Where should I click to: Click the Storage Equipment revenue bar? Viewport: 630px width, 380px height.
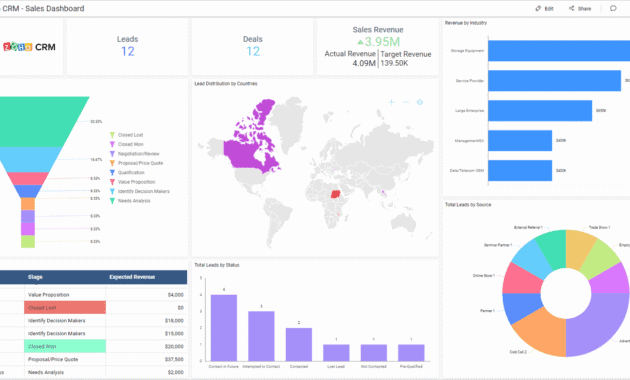[559, 51]
